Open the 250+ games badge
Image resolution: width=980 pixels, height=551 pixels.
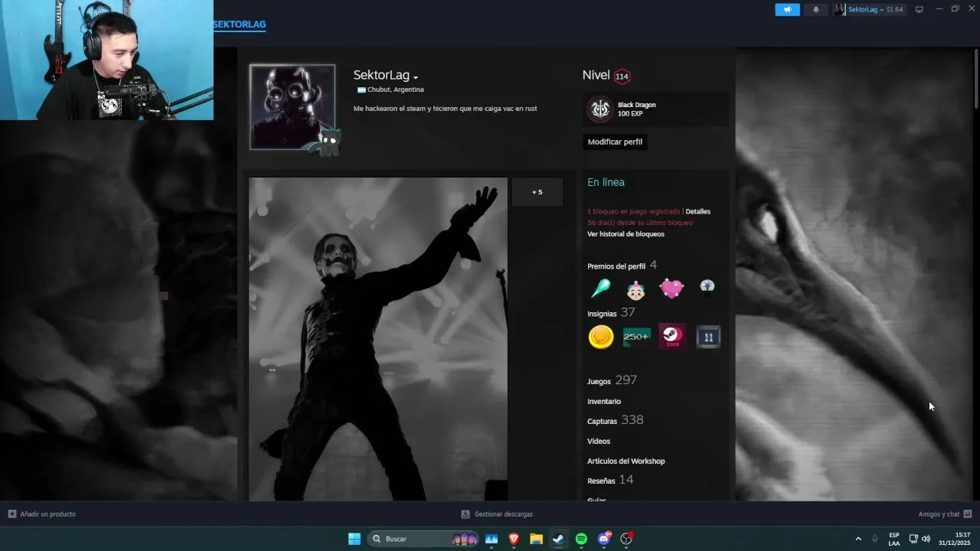tap(636, 337)
